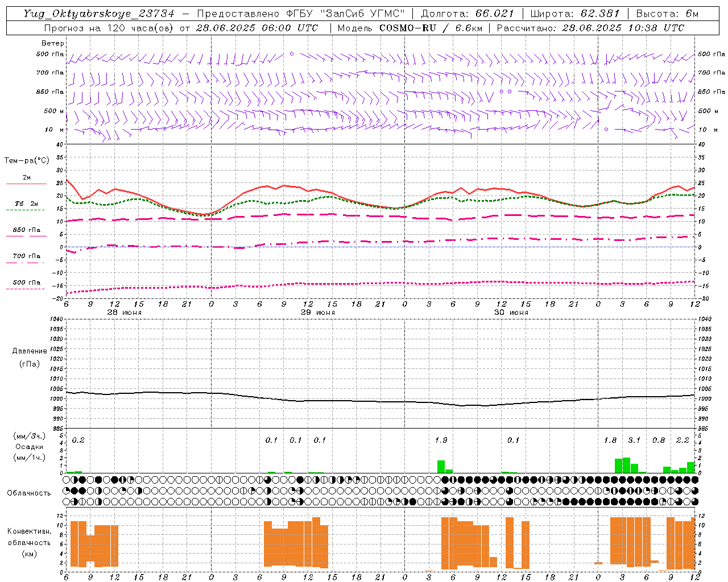
Task: Click the Конвективн. convective cloud label
Action: click(30, 531)
